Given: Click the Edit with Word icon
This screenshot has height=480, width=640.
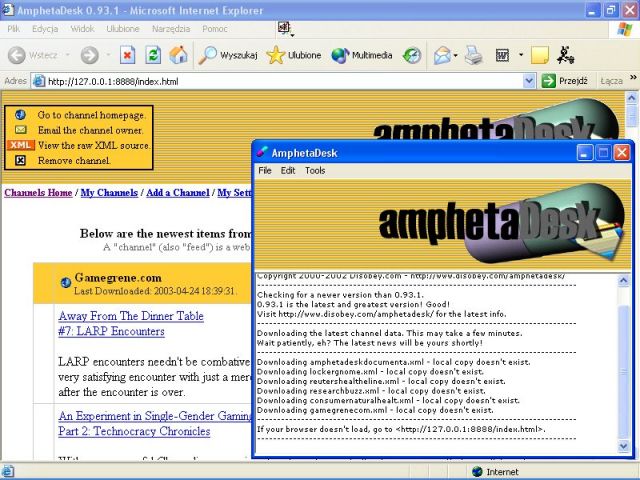Looking at the screenshot, I should click(502, 55).
